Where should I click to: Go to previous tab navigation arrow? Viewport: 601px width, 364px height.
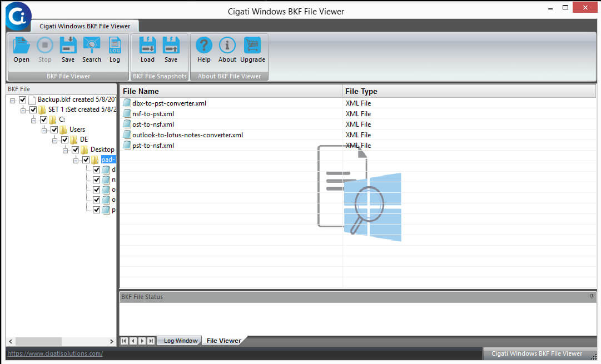[x=133, y=341]
